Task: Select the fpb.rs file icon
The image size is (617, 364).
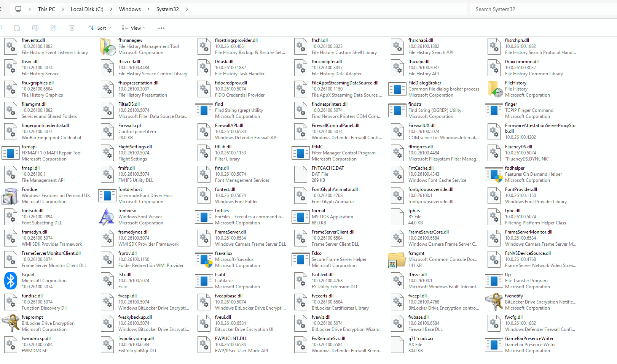Action: (x=397, y=217)
